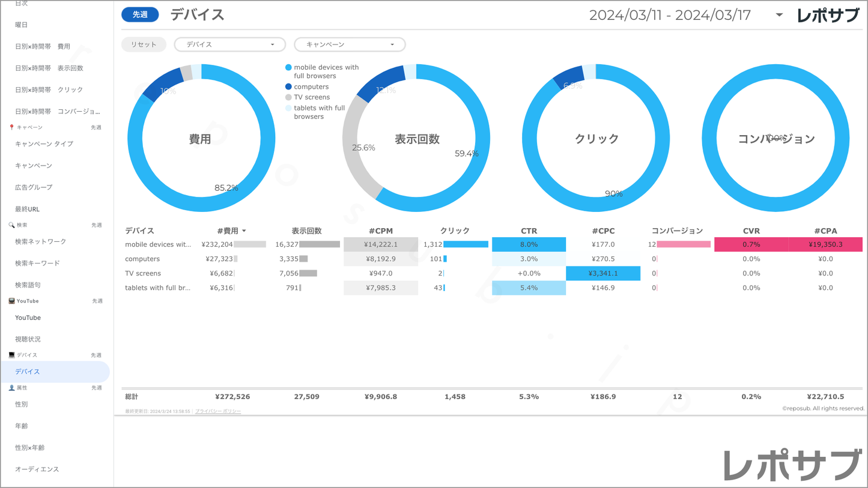Open the 検索キーワード page in sidebar
Image resolution: width=868 pixels, height=488 pixels.
[x=37, y=264]
